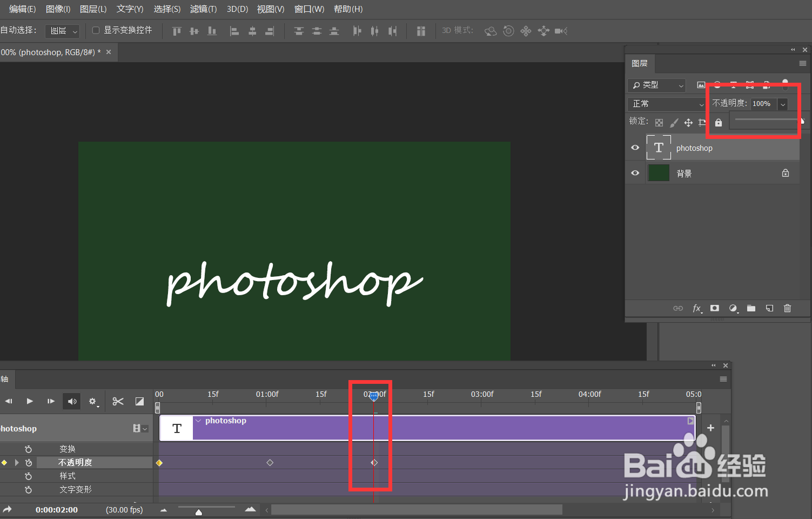Toggle stopwatch for 变换 property

coord(29,449)
